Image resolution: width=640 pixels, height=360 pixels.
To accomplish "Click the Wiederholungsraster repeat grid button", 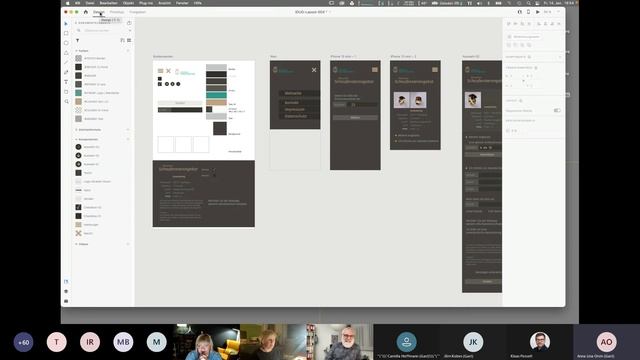I will (524, 37).
